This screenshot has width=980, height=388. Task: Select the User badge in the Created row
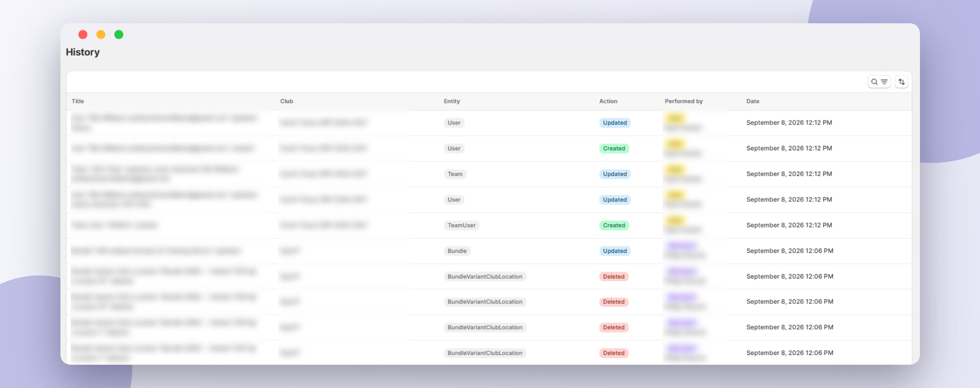click(454, 149)
